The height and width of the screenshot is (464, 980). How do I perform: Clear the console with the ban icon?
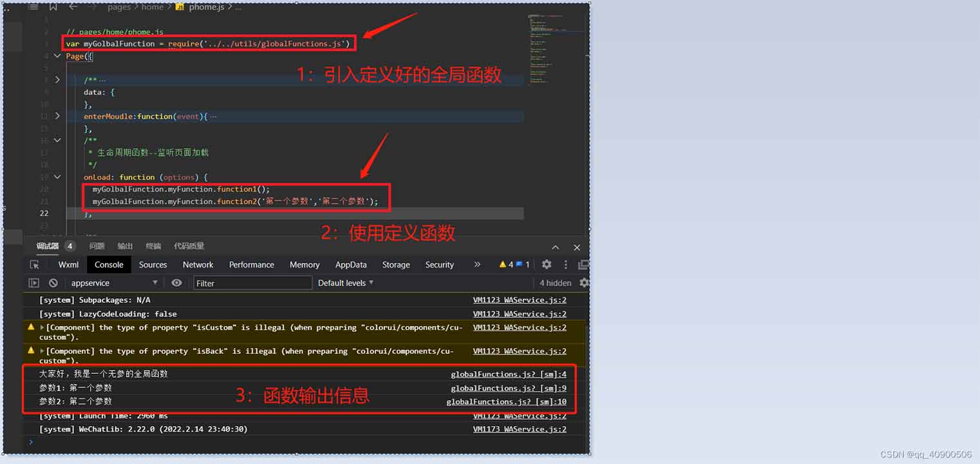click(x=53, y=283)
